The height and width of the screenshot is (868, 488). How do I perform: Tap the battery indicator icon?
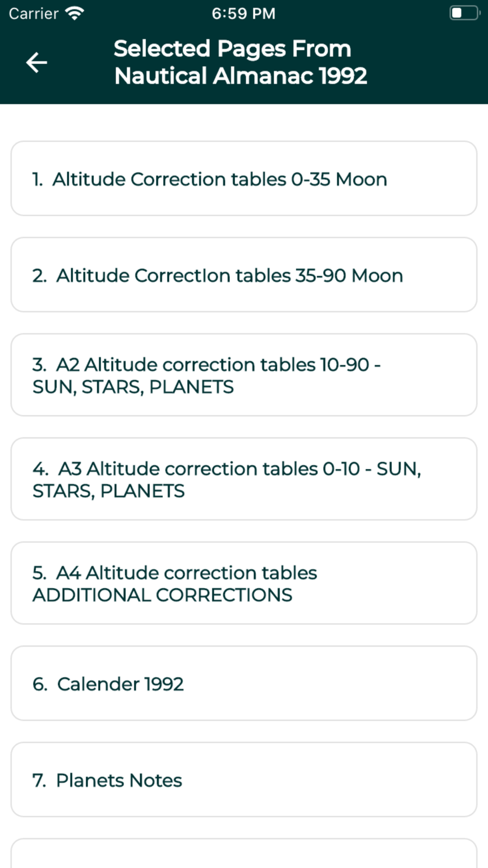pos(464,13)
